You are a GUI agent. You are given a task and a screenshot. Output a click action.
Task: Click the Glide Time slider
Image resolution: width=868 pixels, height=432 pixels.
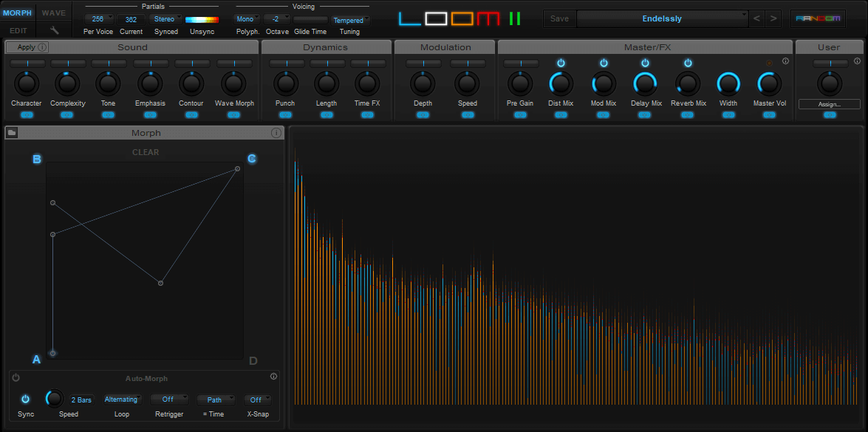(x=310, y=19)
